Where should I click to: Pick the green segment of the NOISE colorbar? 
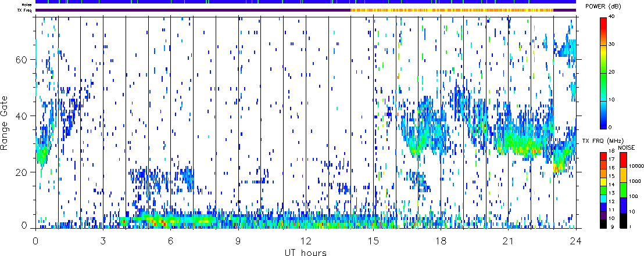click(622, 190)
